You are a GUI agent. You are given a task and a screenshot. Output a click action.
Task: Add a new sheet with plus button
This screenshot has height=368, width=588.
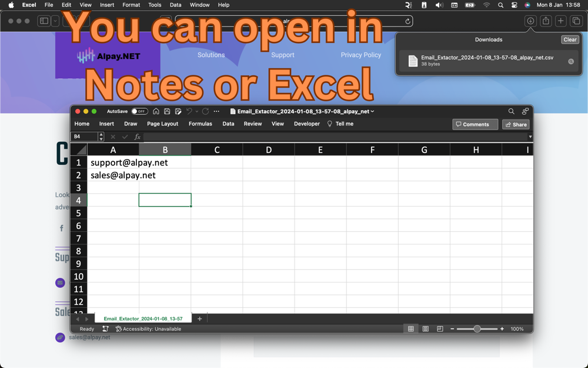coord(199,319)
